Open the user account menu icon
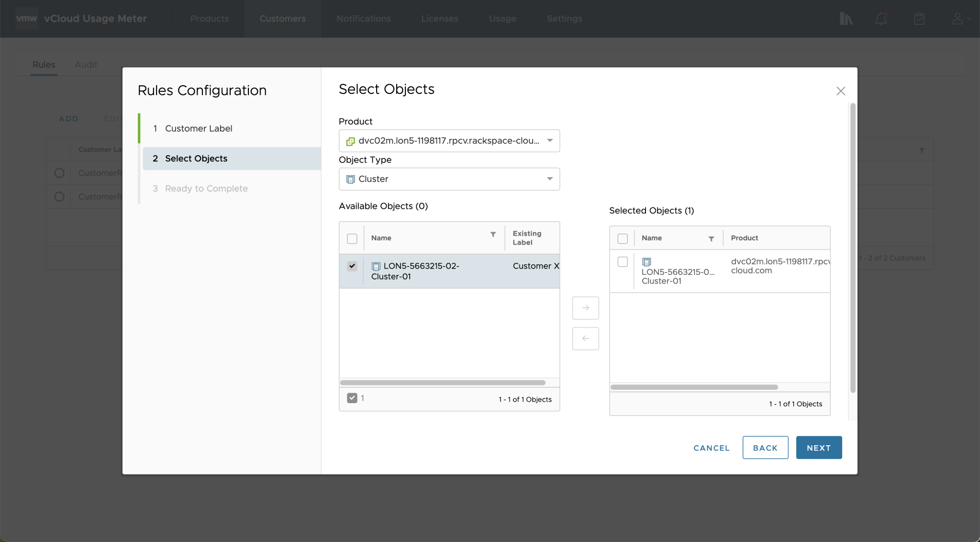Image resolution: width=980 pixels, height=542 pixels. click(x=958, y=19)
